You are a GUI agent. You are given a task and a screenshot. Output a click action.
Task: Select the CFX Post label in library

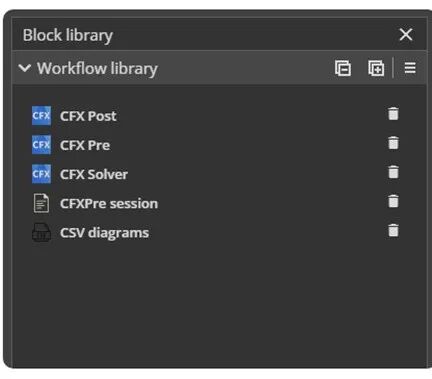coord(88,116)
